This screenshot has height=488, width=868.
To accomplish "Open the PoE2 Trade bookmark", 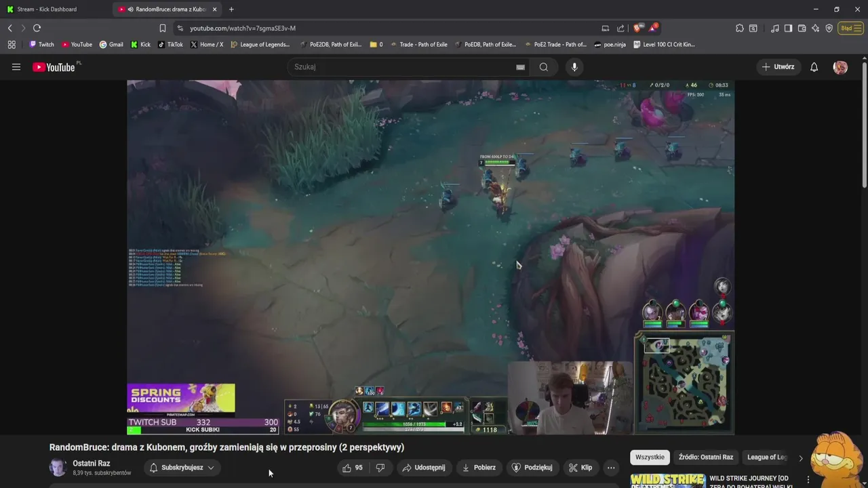I will click(555, 44).
